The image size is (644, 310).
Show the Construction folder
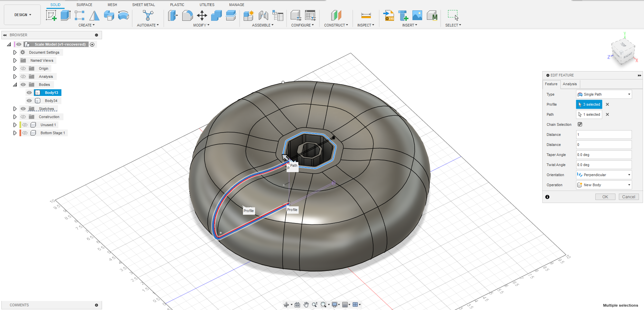[x=23, y=117]
